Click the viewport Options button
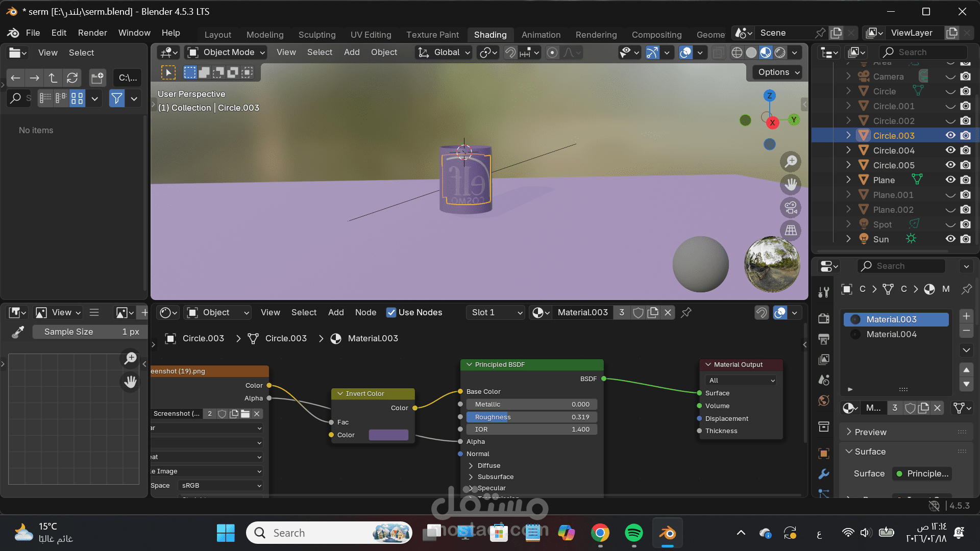980x551 pixels. (778, 72)
